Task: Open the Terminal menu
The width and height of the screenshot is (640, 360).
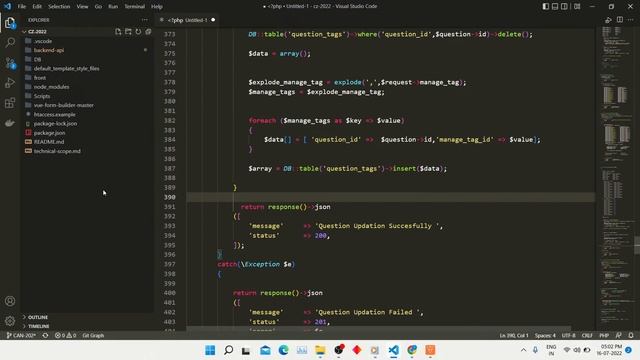Action: [x=134, y=7]
